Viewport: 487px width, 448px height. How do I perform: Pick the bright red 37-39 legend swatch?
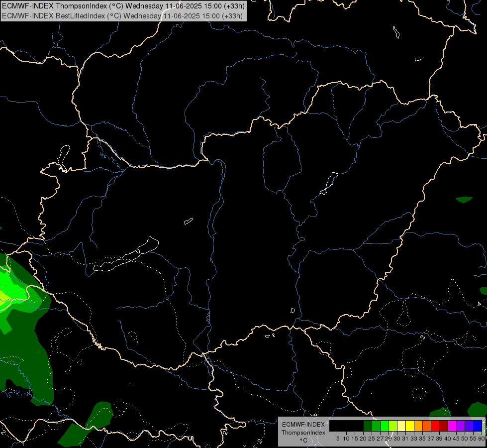[435, 426]
